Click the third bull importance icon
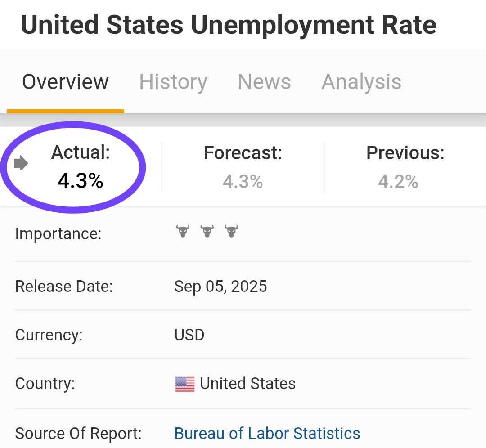This screenshot has width=486, height=448. [232, 231]
